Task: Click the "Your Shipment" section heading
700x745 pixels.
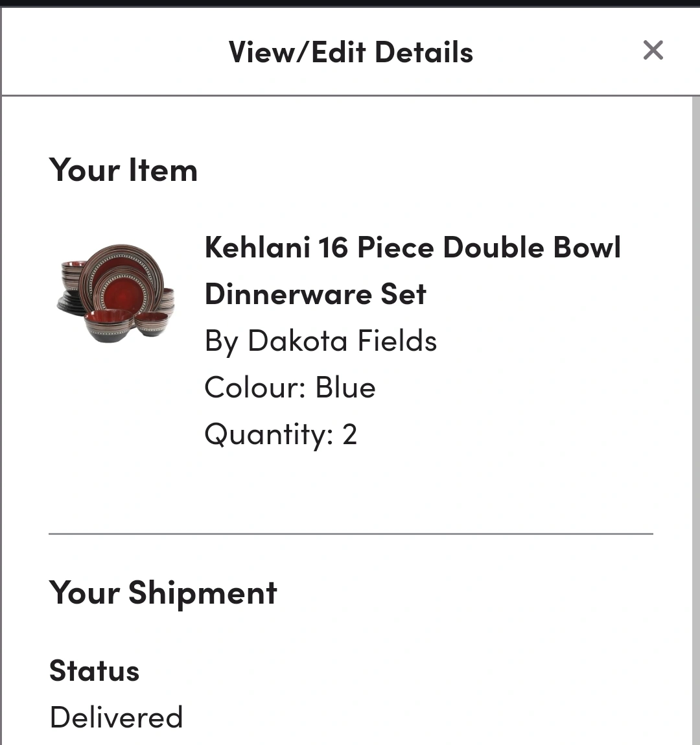Action: click(x=163, y=593)
